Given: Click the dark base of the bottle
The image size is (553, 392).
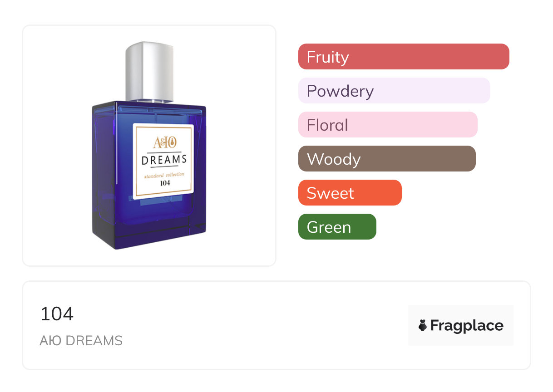Looking at the screenshot, I should pos(150,234).
